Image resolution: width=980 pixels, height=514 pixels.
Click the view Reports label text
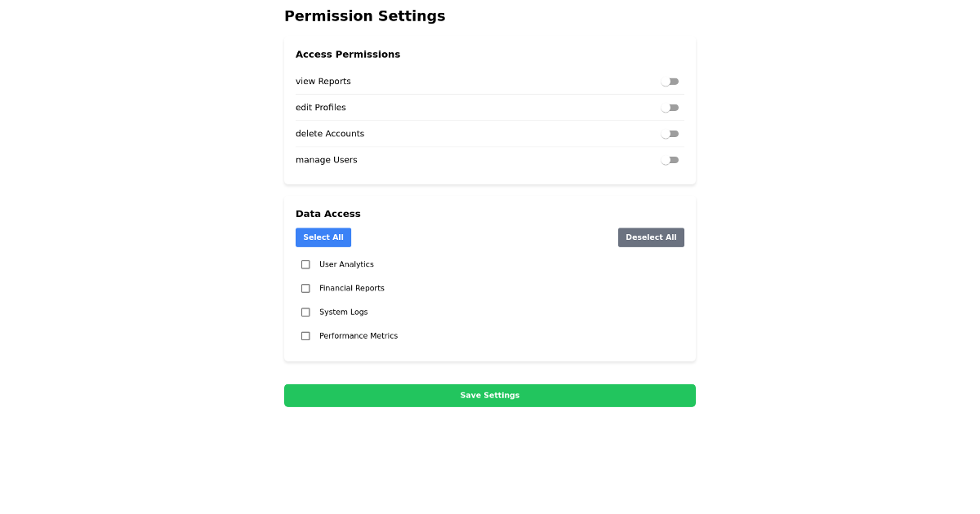tap(323, 81)
